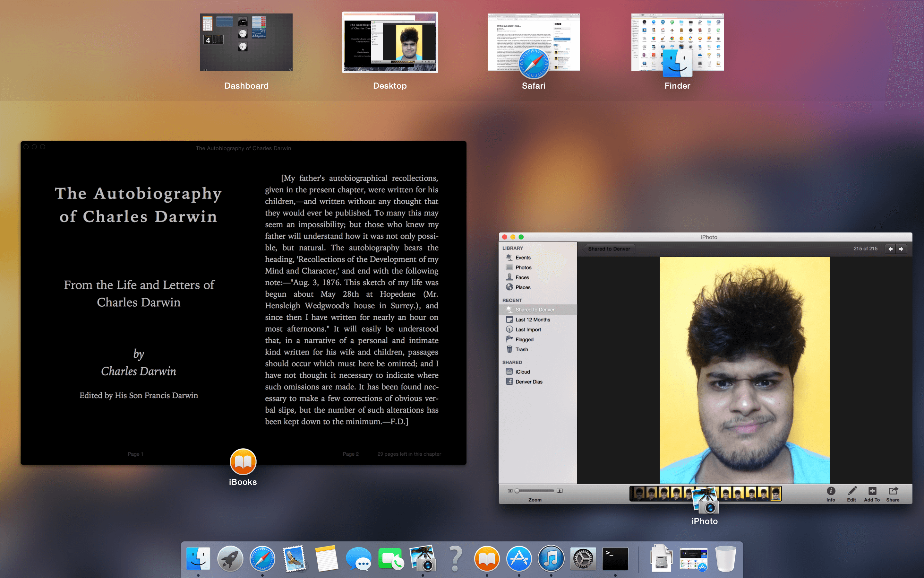
Task: Click 'Edited by His Son Francis Darwin'
Action: [x=139, y=396]
